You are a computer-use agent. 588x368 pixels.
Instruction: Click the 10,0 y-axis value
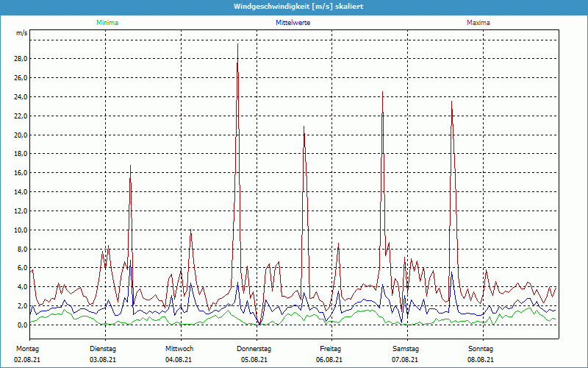click(22, 230)
